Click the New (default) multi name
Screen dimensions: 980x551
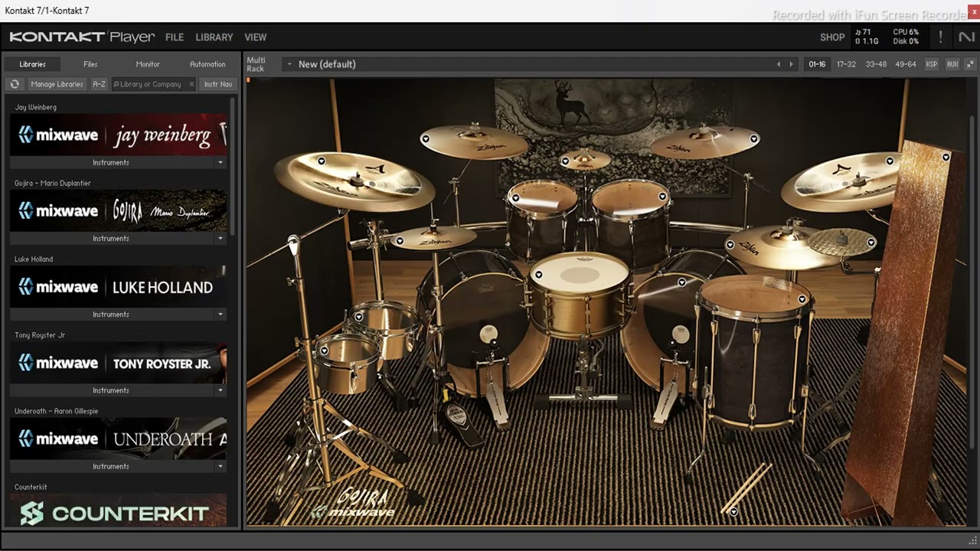(327, 64)
